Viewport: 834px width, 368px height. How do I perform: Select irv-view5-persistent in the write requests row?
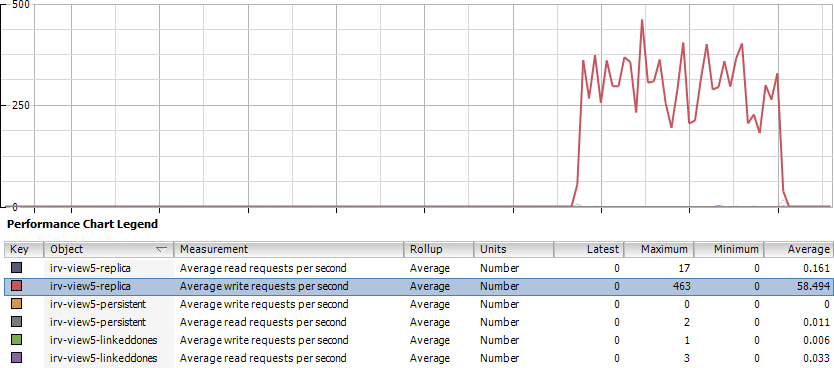tap(98, 304)
